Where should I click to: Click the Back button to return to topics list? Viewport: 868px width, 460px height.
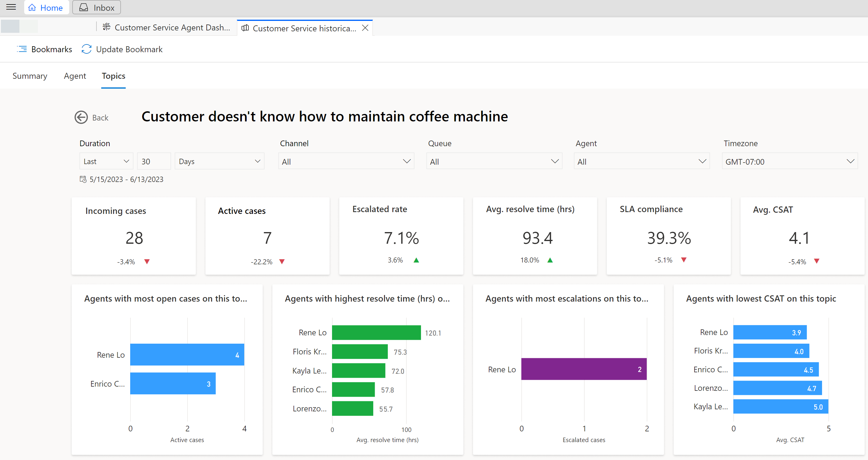pyautogui.click(x=92, y=117)
